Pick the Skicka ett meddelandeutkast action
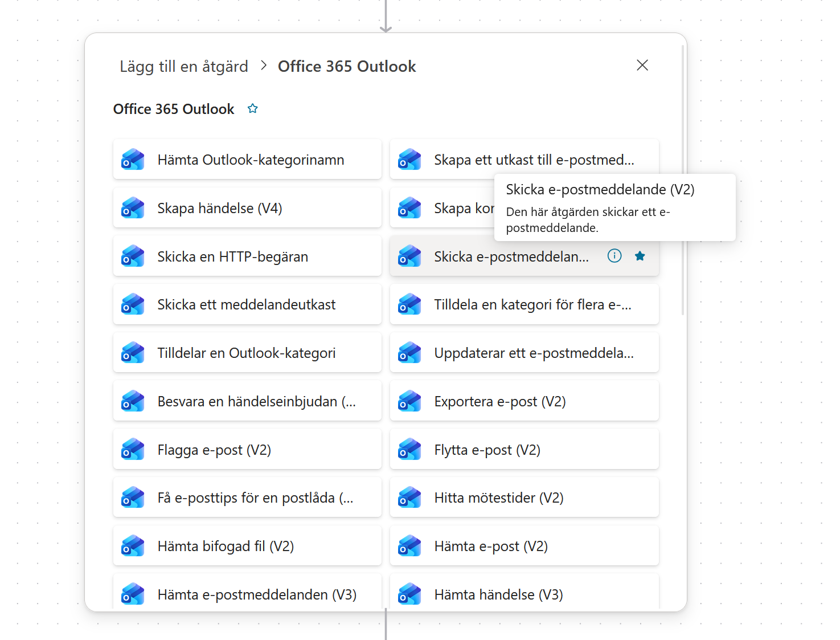 click(247, 304)
